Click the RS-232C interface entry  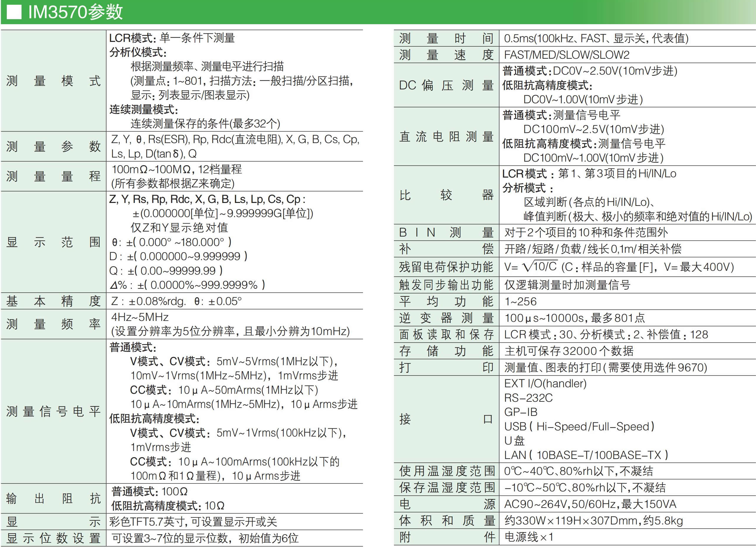pos(528,398)
